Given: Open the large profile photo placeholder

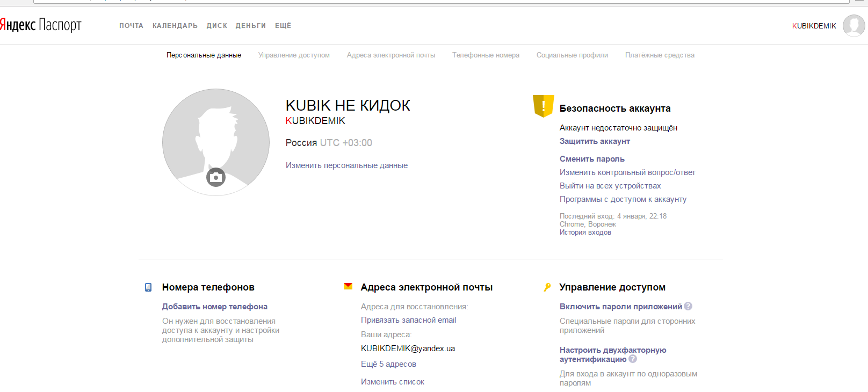Looking at the screenshot, I should [x=216, y=142].
